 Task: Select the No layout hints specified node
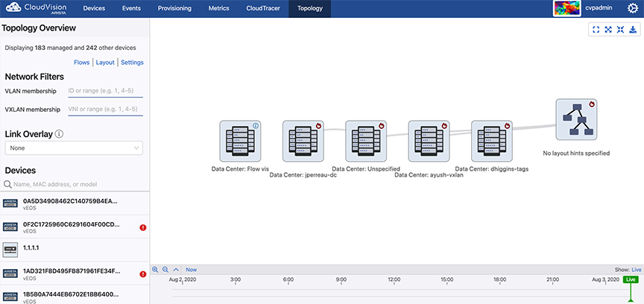[576, 119]
